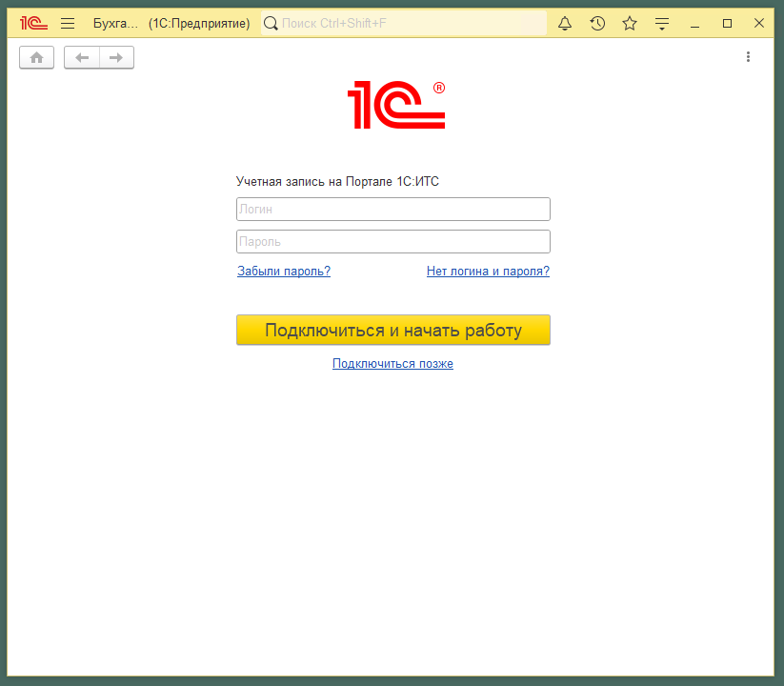Go to the Home page
Viewport: 784px width, 686px height.
point(36,57)
